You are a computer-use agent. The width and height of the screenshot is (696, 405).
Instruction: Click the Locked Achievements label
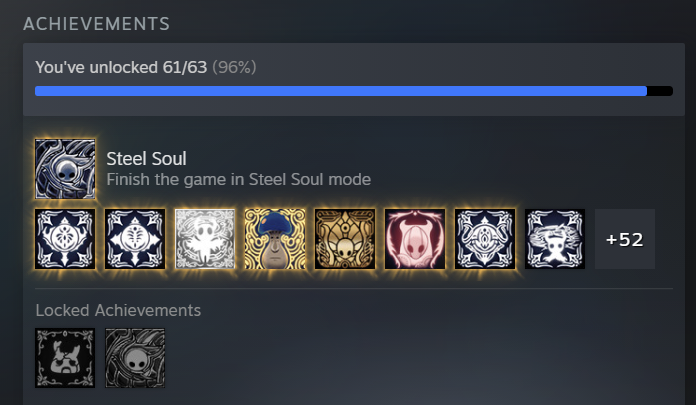pyautogui.click(x=118, y=310)
